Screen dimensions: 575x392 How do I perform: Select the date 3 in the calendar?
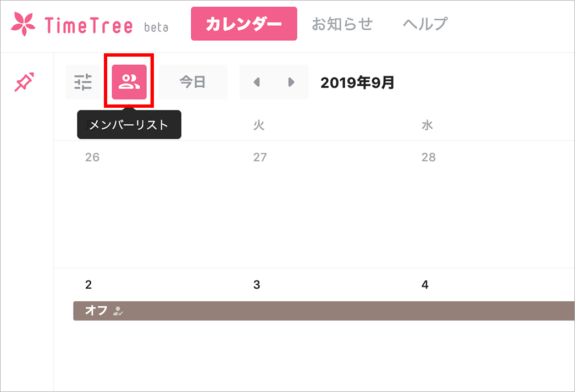pyautogui.click(x=257, y=285)
